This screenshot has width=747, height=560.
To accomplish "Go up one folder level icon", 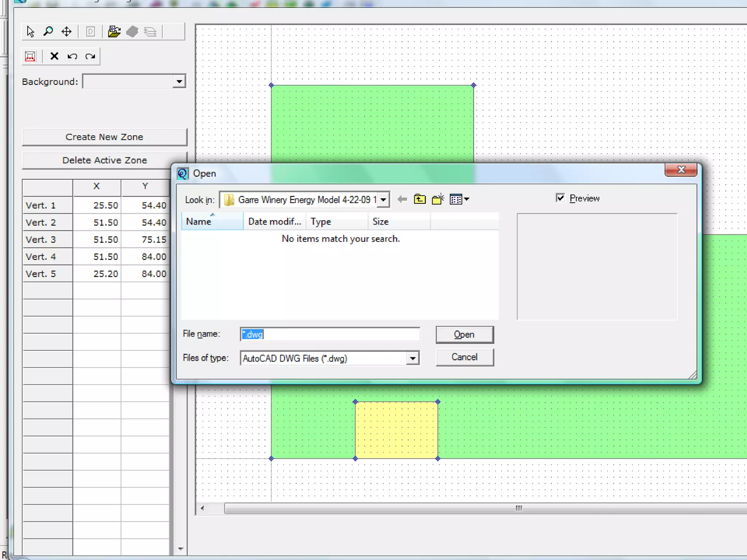I will click(420, 199).
